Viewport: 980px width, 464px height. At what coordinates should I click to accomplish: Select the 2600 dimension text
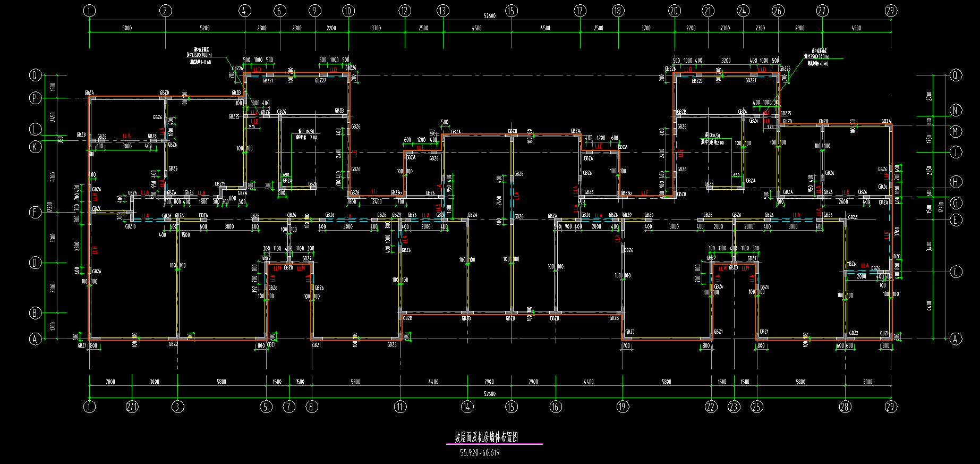[843, 202]
